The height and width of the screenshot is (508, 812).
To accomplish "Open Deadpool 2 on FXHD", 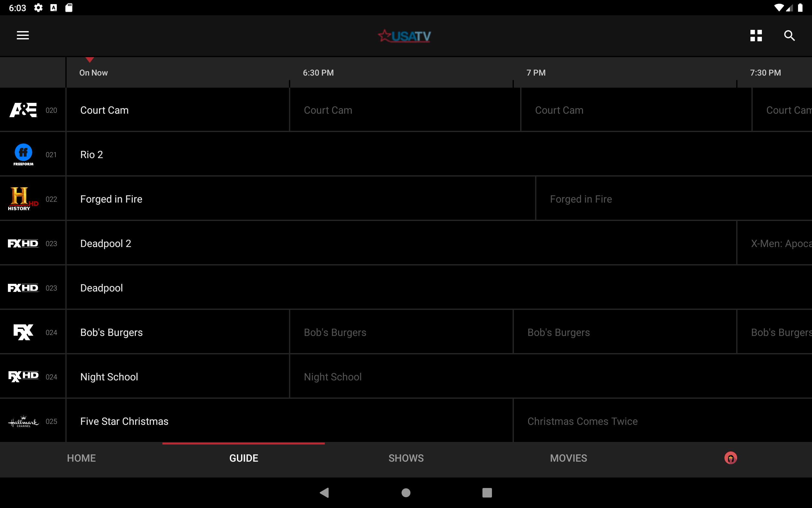I will tap(401, 243).
